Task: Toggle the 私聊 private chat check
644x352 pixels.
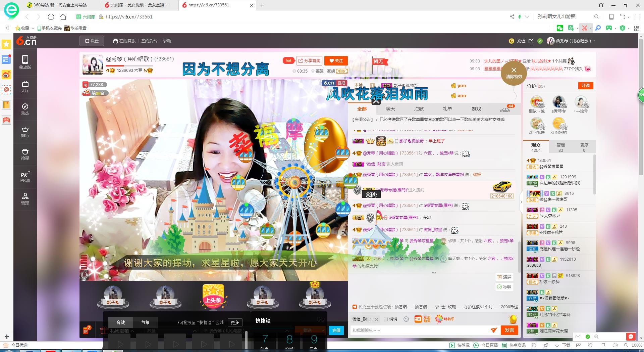Action: pyautogui.click(x=499, y=287)
